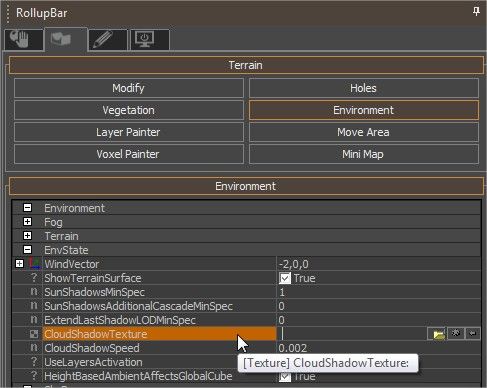Viewport: 487px width, 388px height.
Task: Select the ExtendLastShadowLODMinSpec label
Action: 120,320
